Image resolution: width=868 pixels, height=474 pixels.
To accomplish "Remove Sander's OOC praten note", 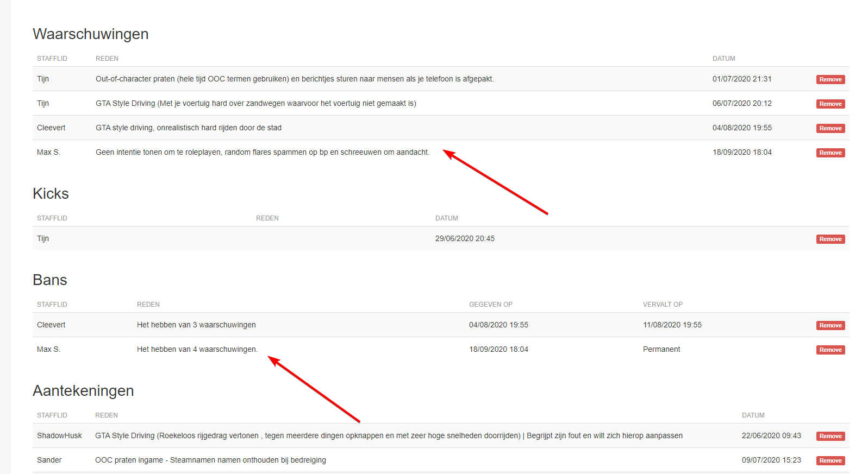I will pos(830,460).
